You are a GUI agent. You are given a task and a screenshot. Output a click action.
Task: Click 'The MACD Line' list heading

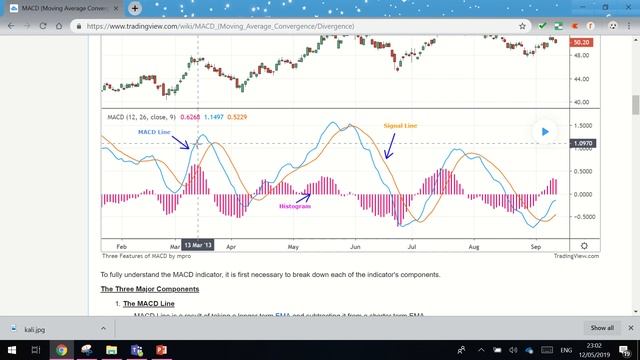[x=149, y=304]
